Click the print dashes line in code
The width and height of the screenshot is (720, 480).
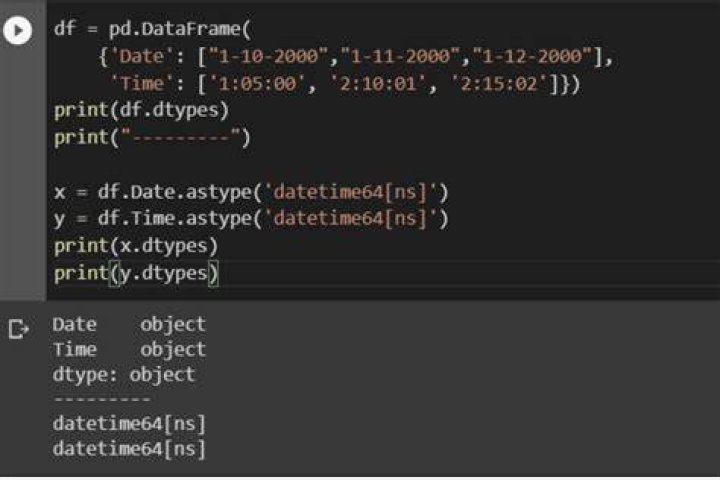tap(152, 138)
